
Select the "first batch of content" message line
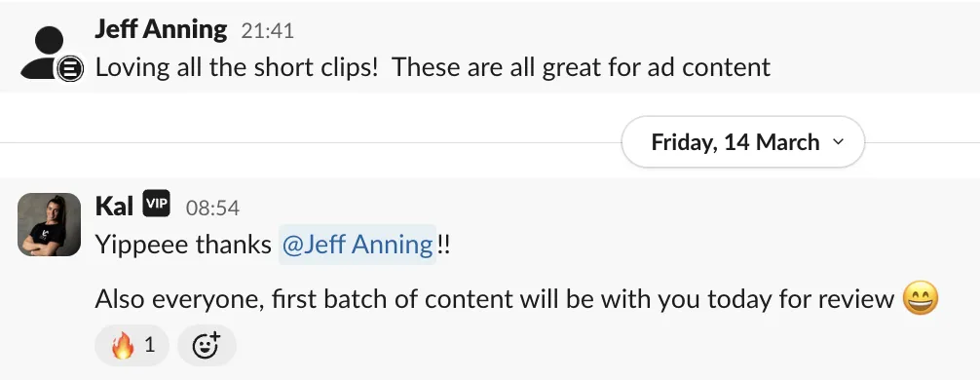[517, 299]
